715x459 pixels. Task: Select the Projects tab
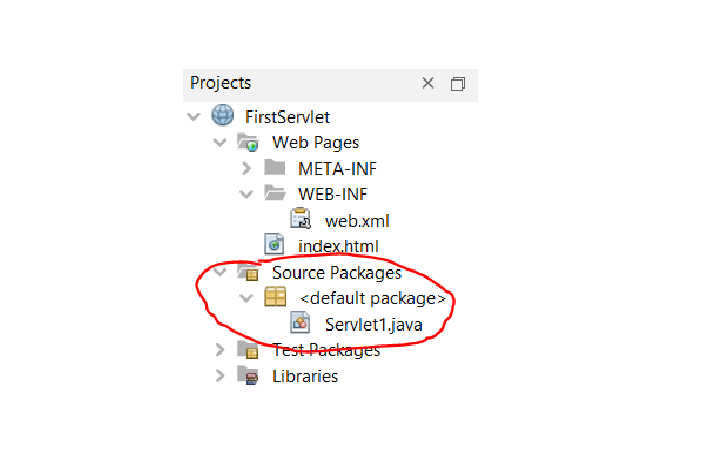[x=221, y=83]
